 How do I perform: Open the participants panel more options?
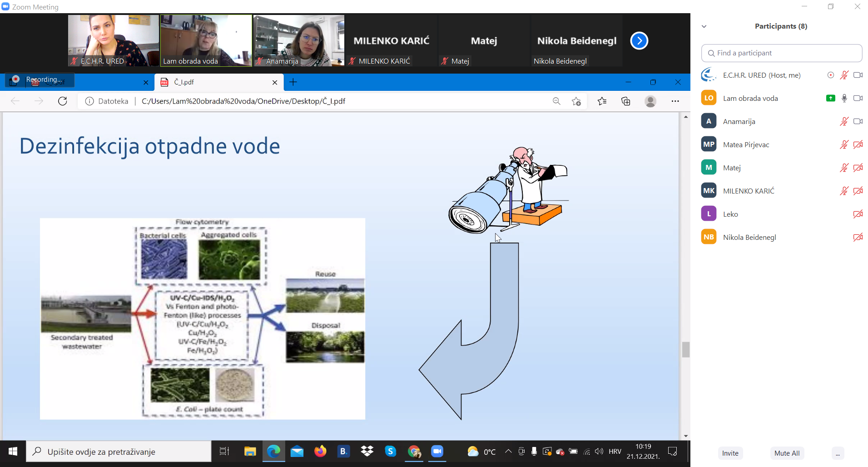pyautogui.click(x=838, y=453)
